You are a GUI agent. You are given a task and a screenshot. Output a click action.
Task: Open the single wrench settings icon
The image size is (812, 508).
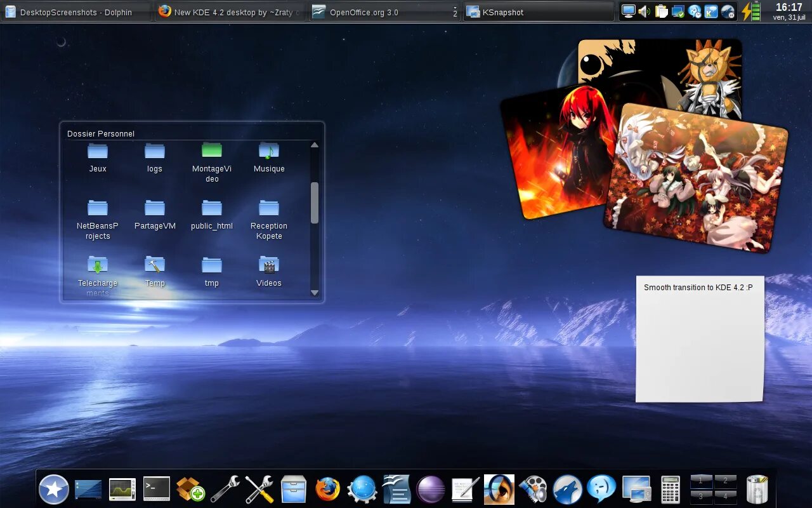(225, 490)
